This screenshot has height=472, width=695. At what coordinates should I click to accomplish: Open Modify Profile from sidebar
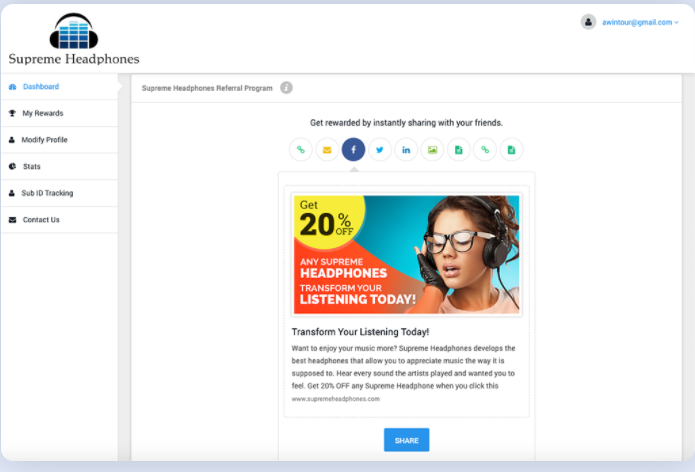click(45, 140)
